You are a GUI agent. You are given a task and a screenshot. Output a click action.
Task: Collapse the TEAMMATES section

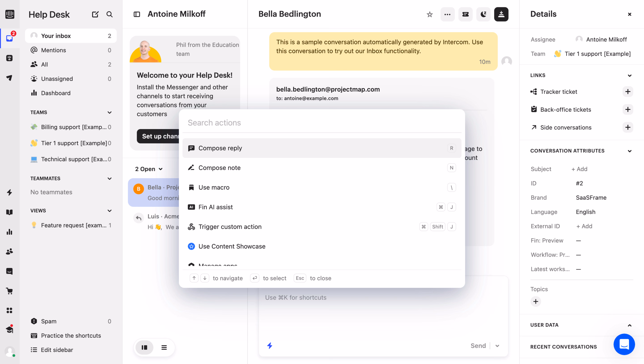109,179
